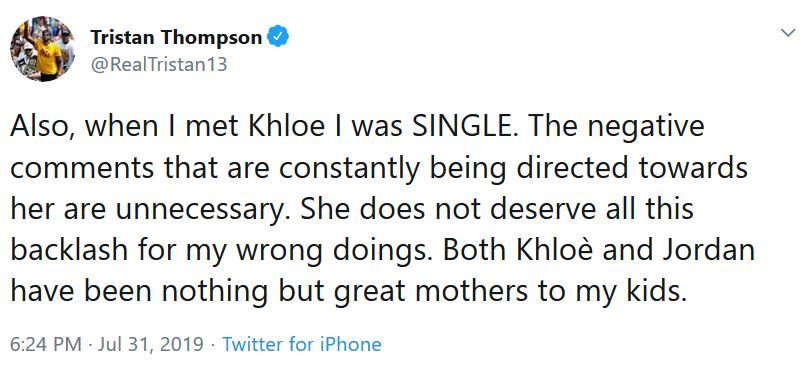Viewport: 807px width, 373px height.
Task: Click the Twitter for iPhone source link
Action: 302,344
